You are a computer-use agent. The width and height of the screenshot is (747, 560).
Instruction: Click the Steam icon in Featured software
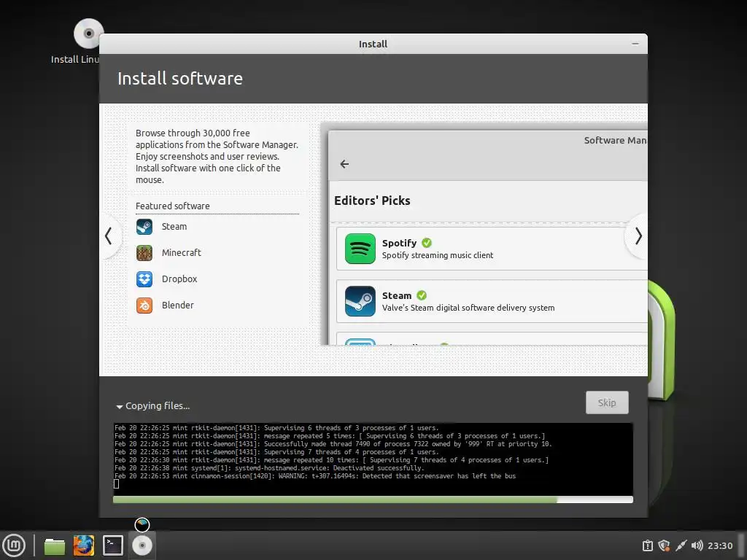(x=144, y=227)
